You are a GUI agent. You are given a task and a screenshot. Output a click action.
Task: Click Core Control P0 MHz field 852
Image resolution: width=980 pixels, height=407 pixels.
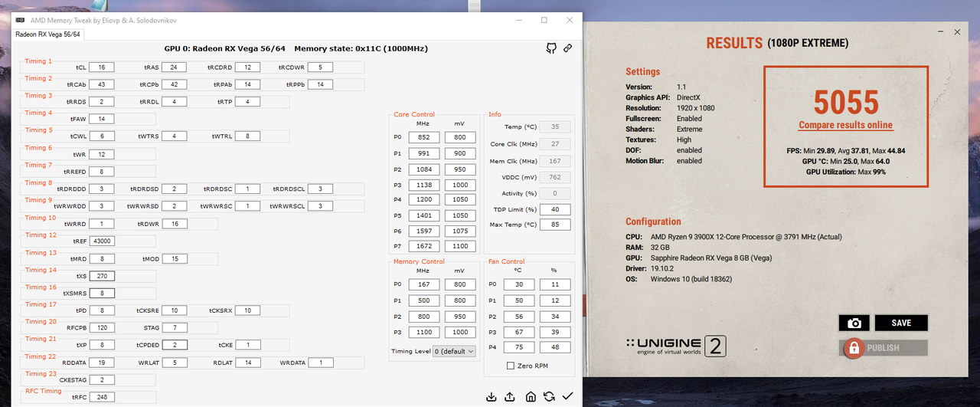point(423,138)
